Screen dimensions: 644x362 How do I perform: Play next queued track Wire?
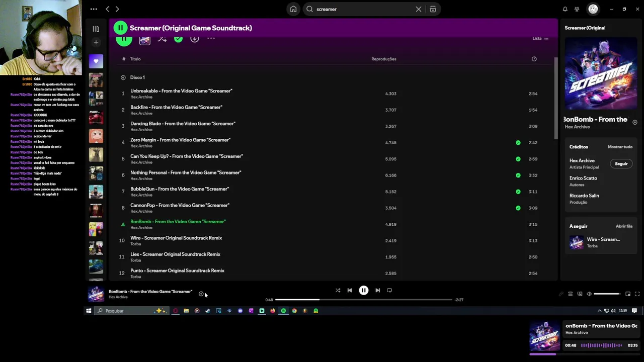click(601, 242)
